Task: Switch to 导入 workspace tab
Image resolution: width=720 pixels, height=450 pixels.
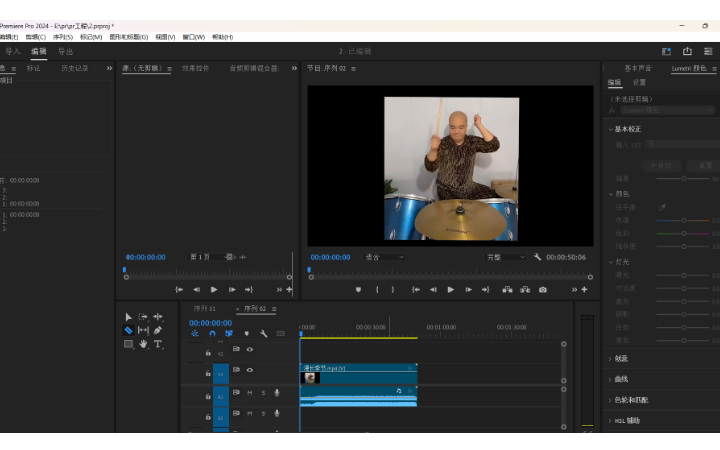Action: [13, 51]
